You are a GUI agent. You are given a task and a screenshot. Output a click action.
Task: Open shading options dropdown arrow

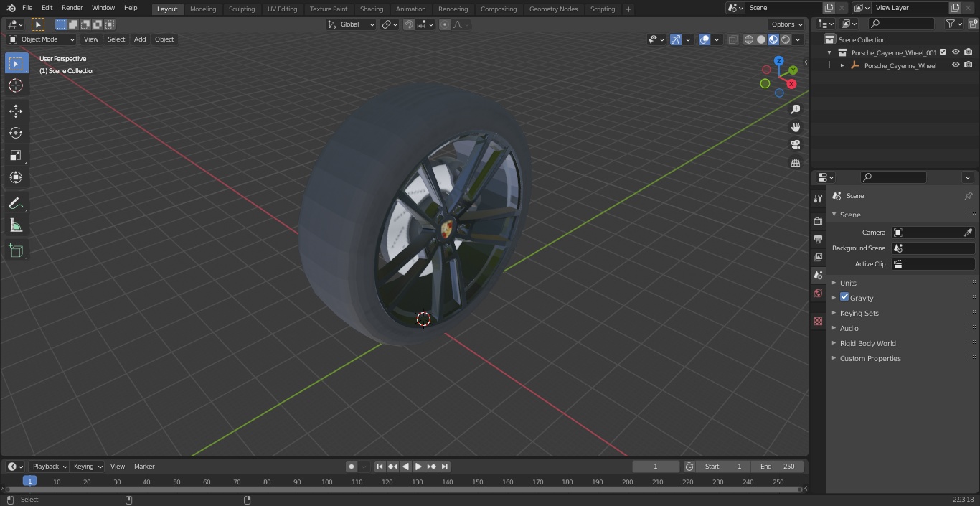(798, 39)
